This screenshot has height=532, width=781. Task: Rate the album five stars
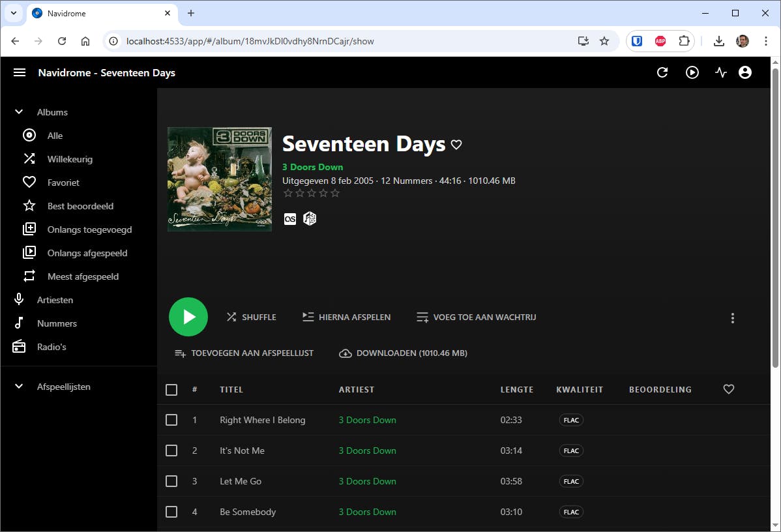[335, 193]
